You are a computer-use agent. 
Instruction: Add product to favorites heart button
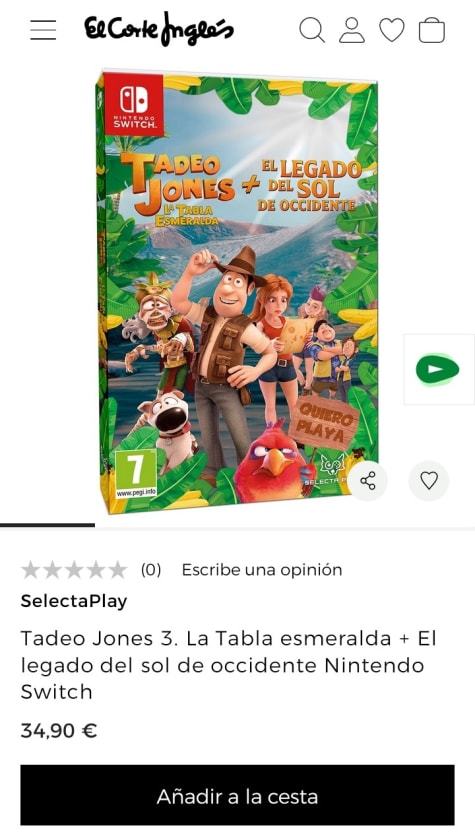[x=429, y=480]
